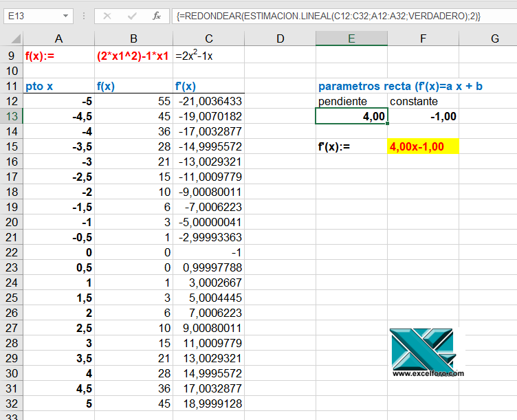Select cell with value -13,0029321

pyautogui.click(x=209, y=162)
